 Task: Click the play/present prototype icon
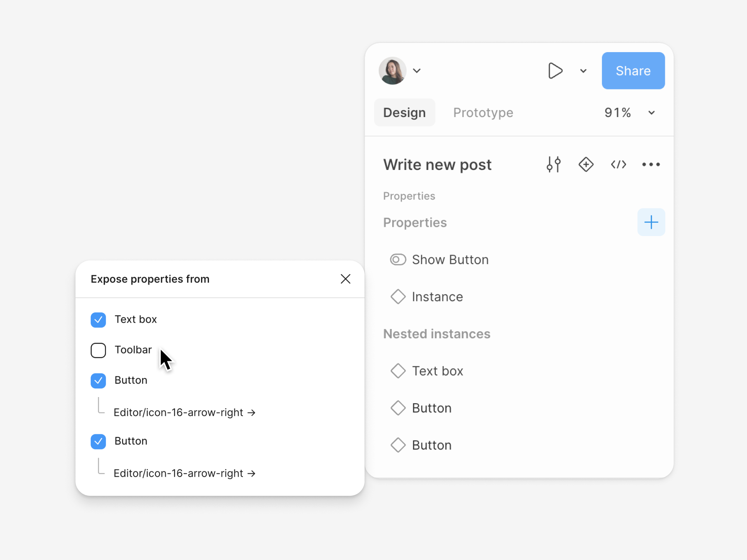pyautogui.click(x=555, y=71)
